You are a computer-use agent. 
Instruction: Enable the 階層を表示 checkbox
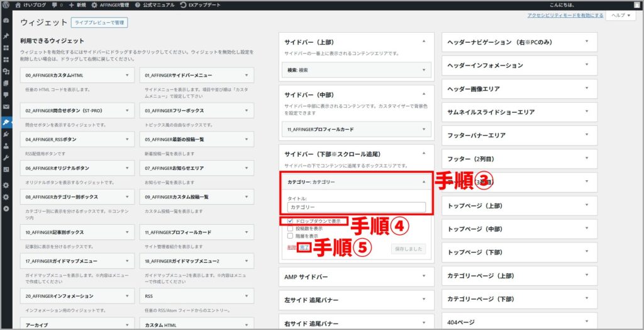290,236
